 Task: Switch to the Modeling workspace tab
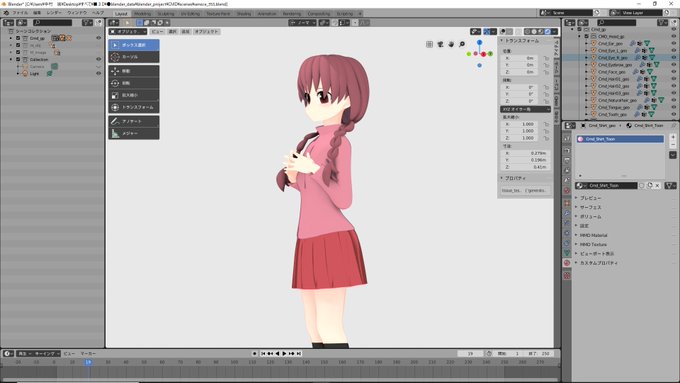click(142, 14)
